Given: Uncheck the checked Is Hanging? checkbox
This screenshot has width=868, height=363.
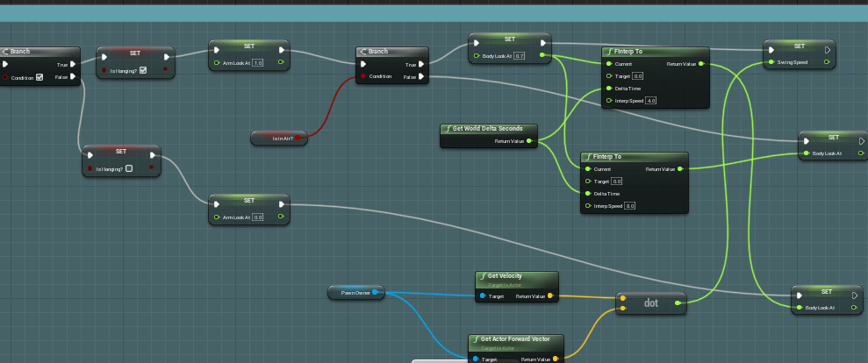Looking at the screenshot, I should pos(143,70).
